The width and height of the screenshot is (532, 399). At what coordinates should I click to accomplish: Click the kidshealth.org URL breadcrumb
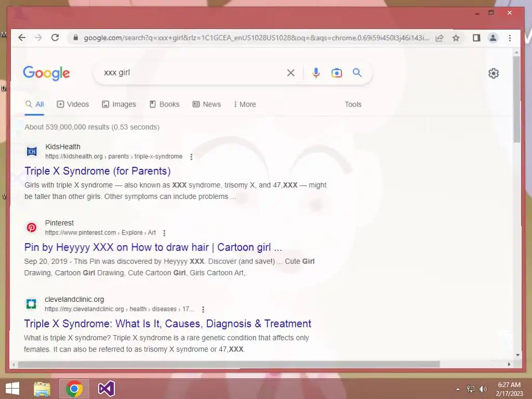(114, 156)
